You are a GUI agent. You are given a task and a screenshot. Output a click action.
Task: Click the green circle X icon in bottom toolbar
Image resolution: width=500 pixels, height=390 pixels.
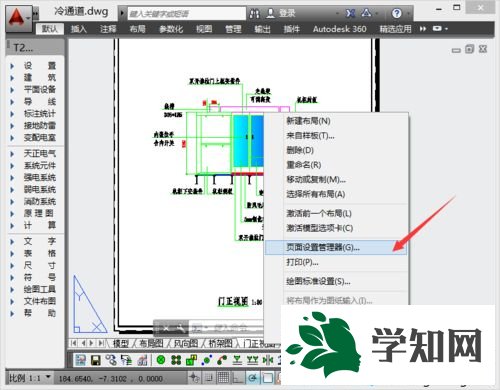point(161,360)
